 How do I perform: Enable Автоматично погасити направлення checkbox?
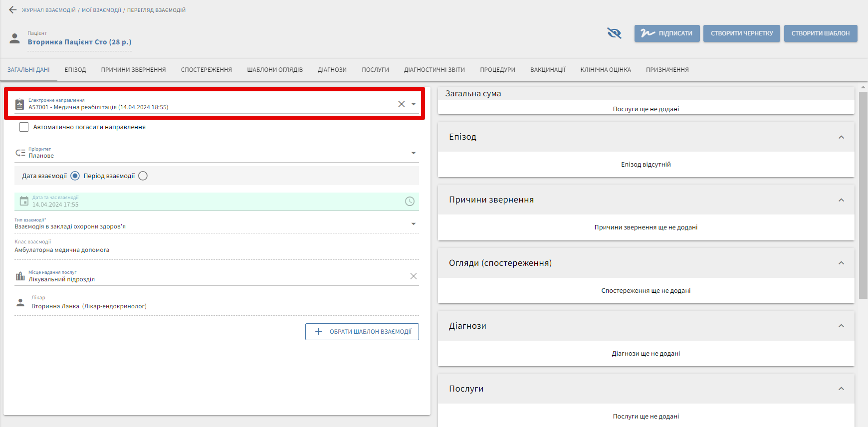24,127
